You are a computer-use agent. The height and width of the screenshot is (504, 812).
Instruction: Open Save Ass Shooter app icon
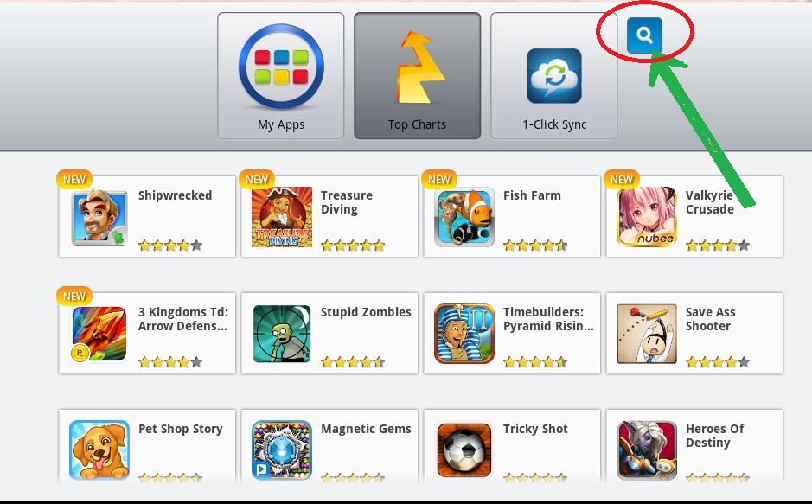click(647, 334)
